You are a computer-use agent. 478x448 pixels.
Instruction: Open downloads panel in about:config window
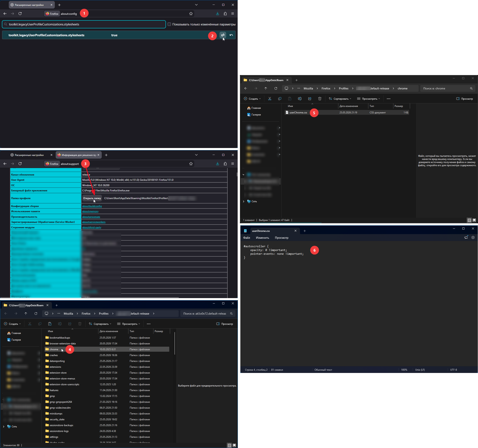click(x=217, y=14)
